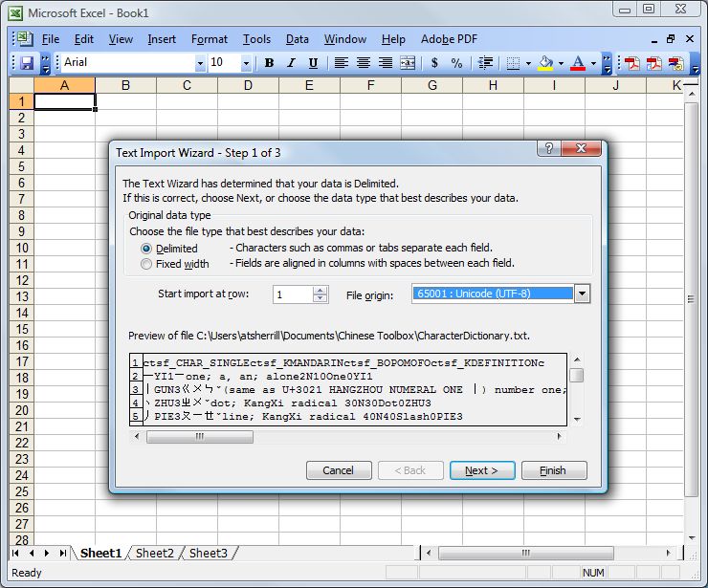Click the Start import at row field

click(293, 294)
